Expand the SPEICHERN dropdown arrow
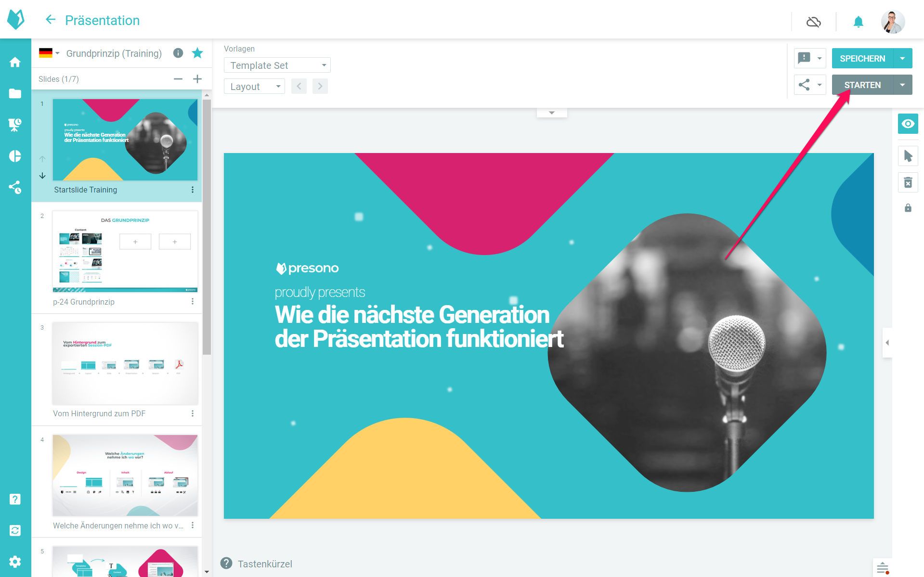The image size is (924, 577). [x=902, y=58]
